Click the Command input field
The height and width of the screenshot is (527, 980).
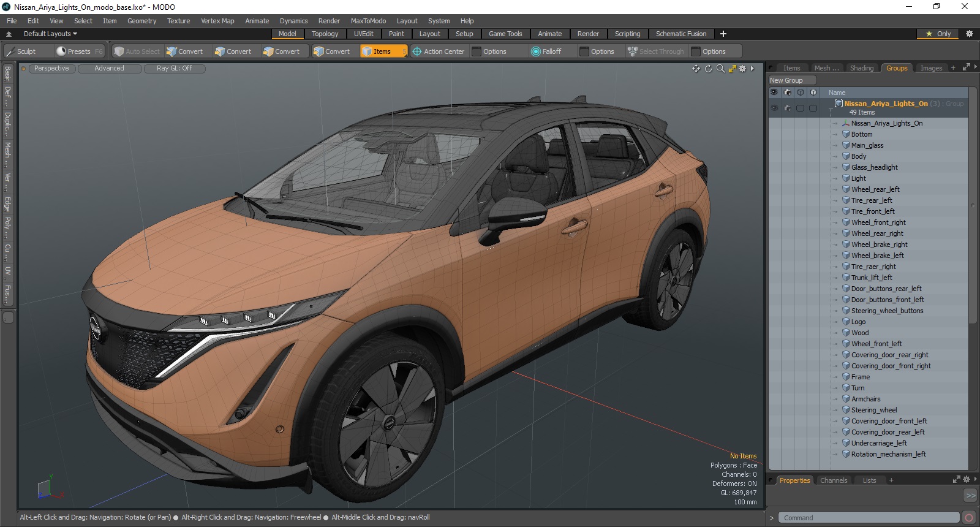click(869, 518)
